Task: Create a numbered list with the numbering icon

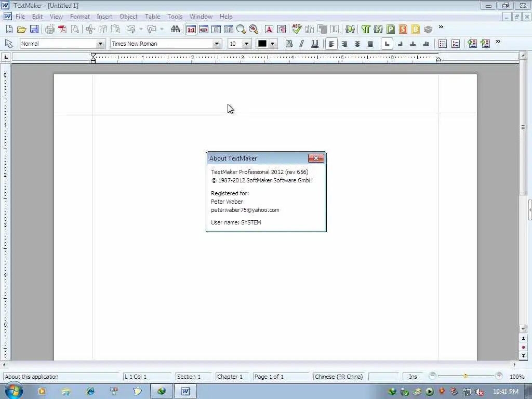Action: point(456,44)
